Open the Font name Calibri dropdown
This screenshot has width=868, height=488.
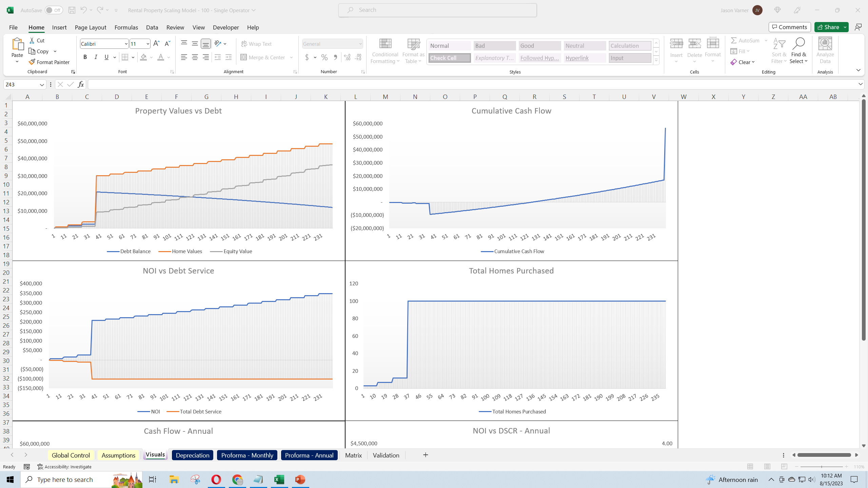(x=126, y=44)
